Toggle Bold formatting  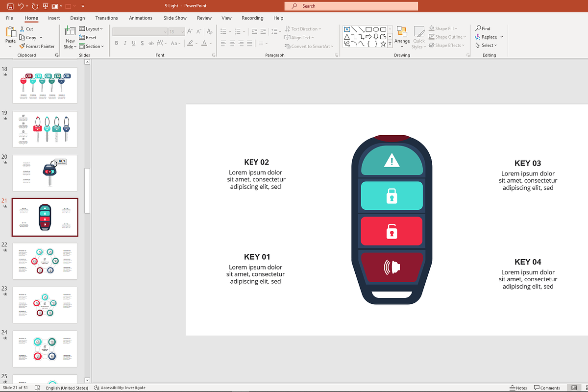tap(117, 43)
